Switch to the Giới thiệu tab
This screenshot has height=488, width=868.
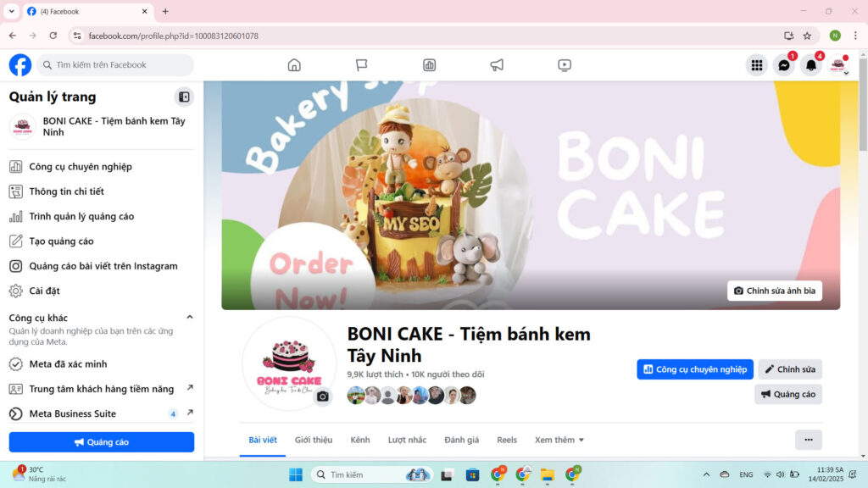314,440
